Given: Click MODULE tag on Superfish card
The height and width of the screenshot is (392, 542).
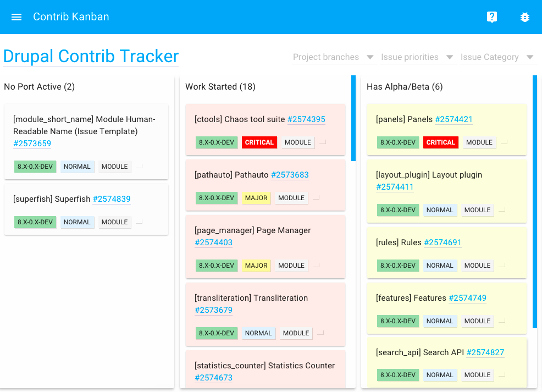Looking at the screenshot, I should (x=115, y=222).
